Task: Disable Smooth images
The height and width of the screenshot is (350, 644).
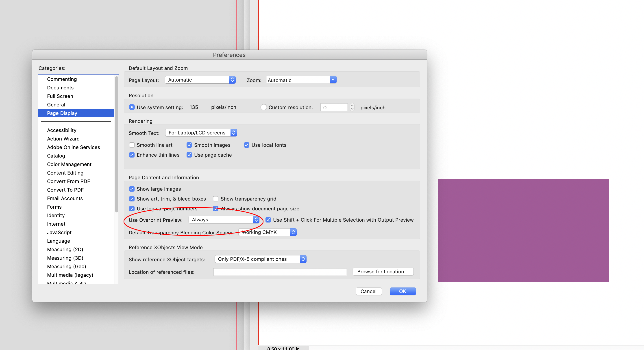Action: [189, 145]
